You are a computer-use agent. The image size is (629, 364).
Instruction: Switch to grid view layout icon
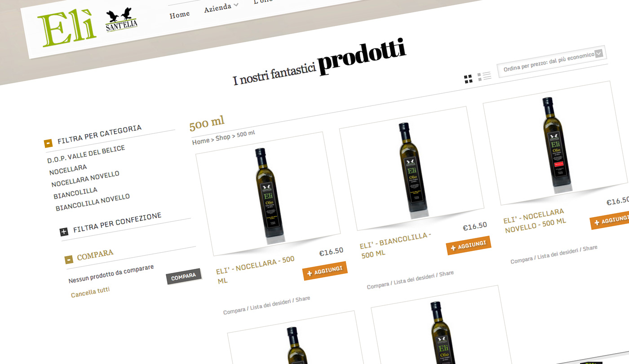pos(468,79)
